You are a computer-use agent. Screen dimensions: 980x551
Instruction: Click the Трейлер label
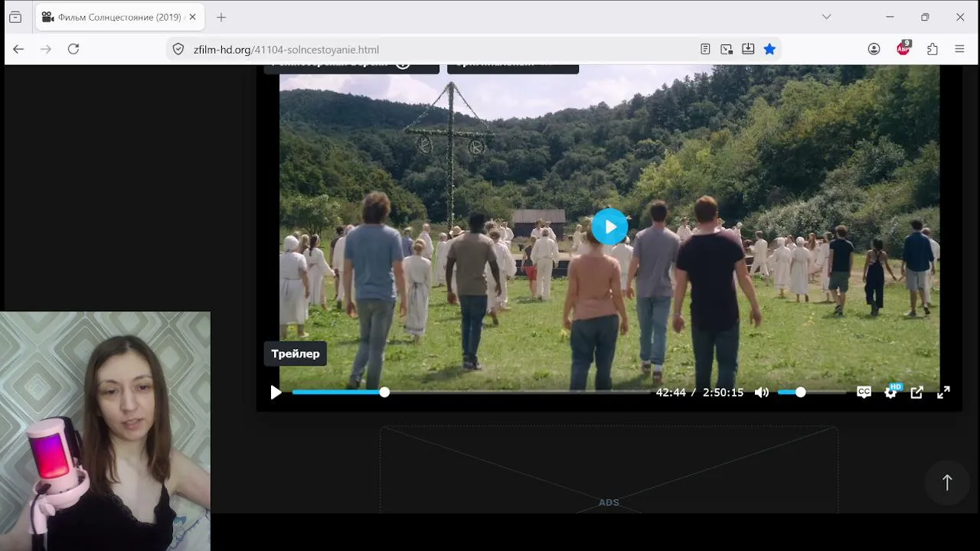(296, 354)
